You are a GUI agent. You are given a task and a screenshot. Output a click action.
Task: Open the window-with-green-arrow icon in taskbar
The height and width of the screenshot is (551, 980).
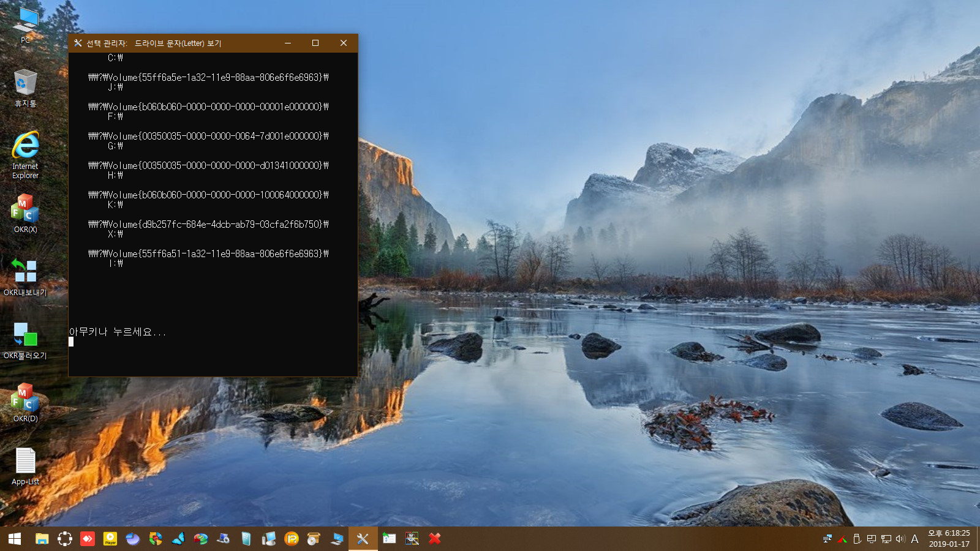(390, 539)
